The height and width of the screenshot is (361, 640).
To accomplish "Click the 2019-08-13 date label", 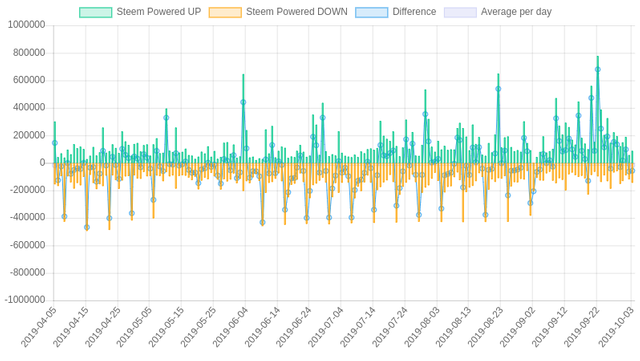I will [453, 327].
